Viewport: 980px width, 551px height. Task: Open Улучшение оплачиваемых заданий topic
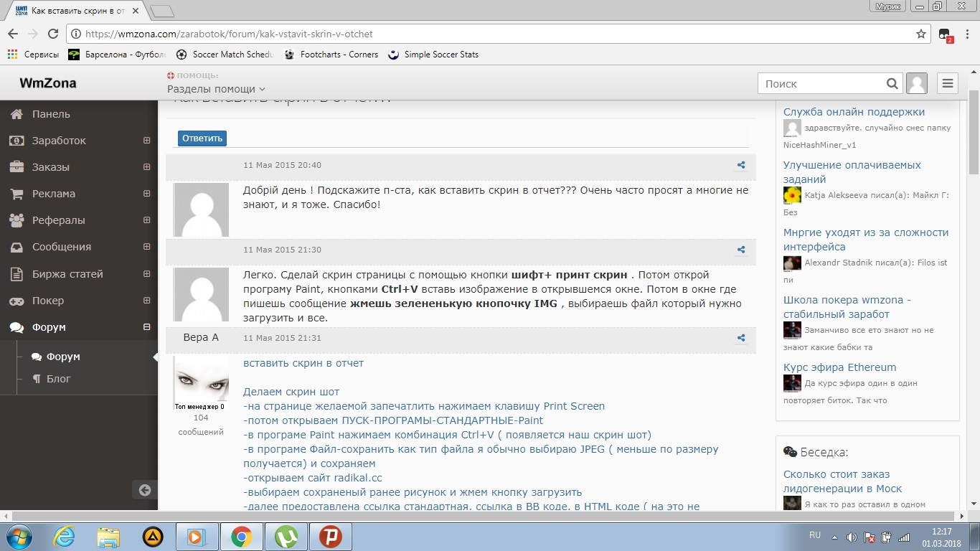tap(852, 172)
